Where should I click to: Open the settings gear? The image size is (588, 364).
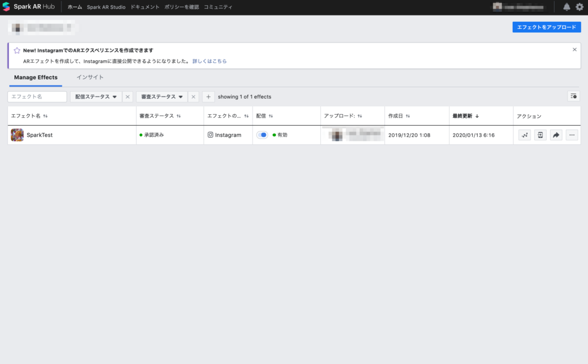[579, 7]
